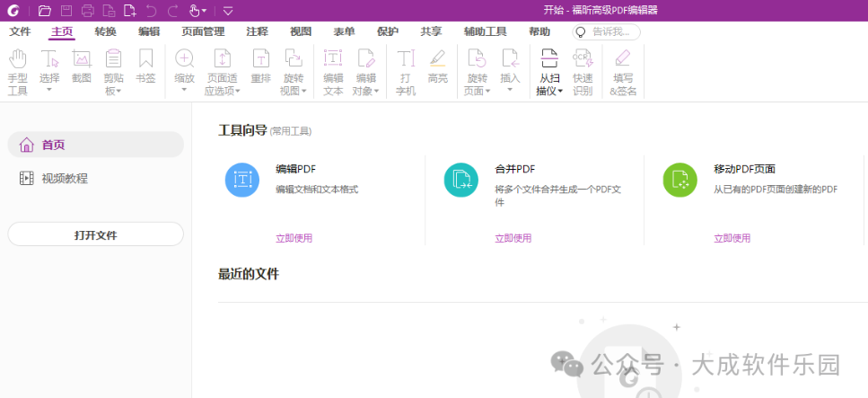Click the open folder icon in title bar
The width and height of the screenshot is (868, 398).
(45, 11)
